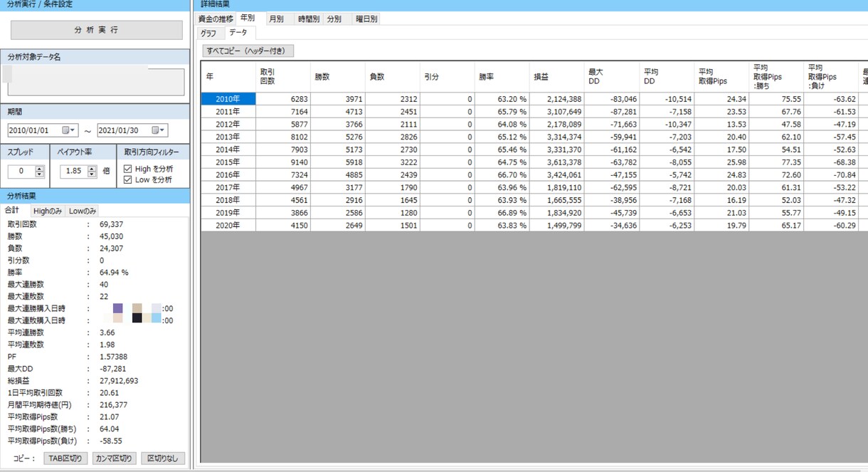Click the 月間平均期待値 value 216,377
Image resolution: width=868 pixels, height=472 pixels.
(113, 405)
